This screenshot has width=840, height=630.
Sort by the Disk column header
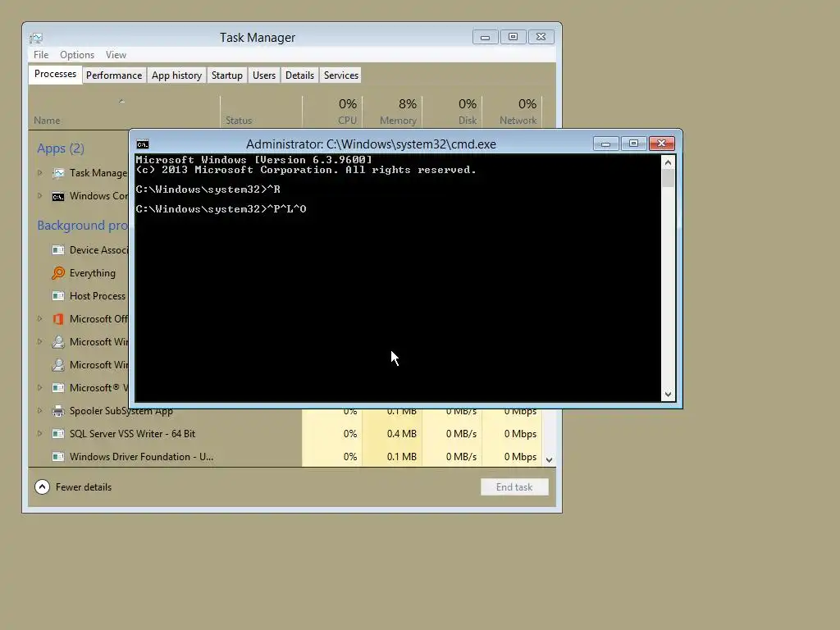pyautogui.click(x=453, y=112)
